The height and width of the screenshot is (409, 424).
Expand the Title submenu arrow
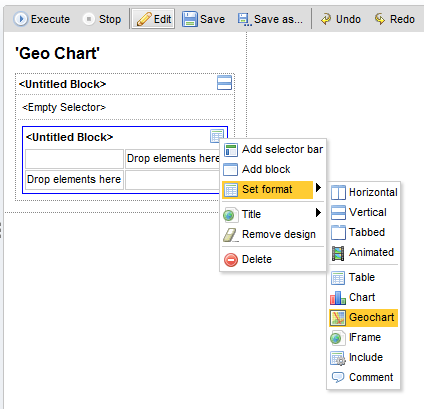click(x=318, y=212)
